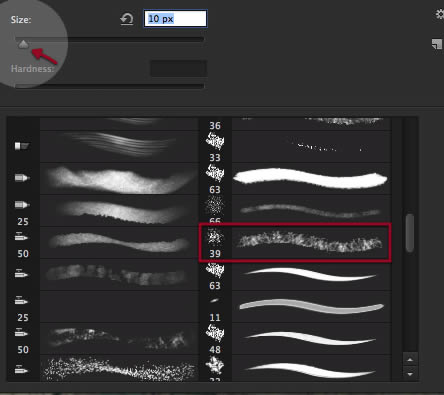Viewport: 444px width, 395px height.
Task: Select the bottom-left brush with the speckled spatter stroke
Action: pyautogui.click(x=103, y=368)
